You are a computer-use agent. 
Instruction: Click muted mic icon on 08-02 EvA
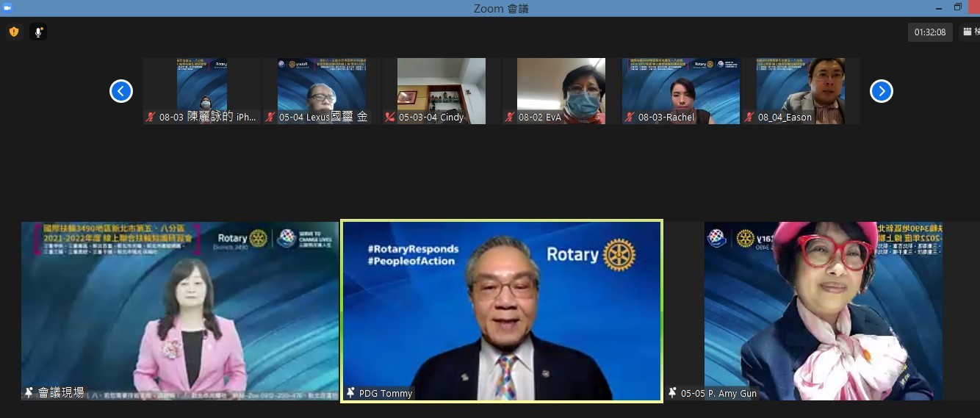(511, 117)
